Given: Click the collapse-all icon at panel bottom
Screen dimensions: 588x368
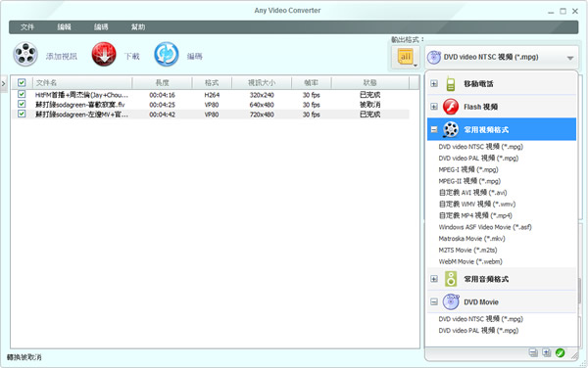Looking at the screenshot, I should pyautogui.click(x=533, y=352).
